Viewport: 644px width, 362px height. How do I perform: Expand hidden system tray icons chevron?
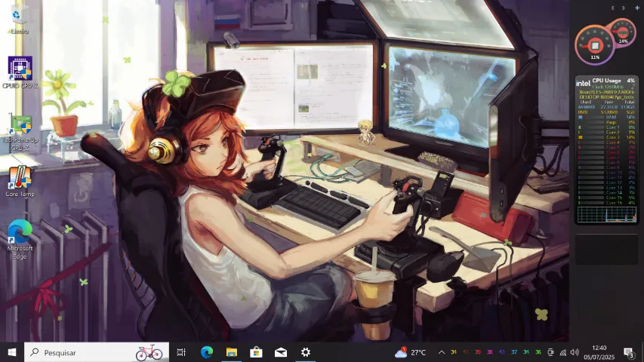[x=442, y=352]
